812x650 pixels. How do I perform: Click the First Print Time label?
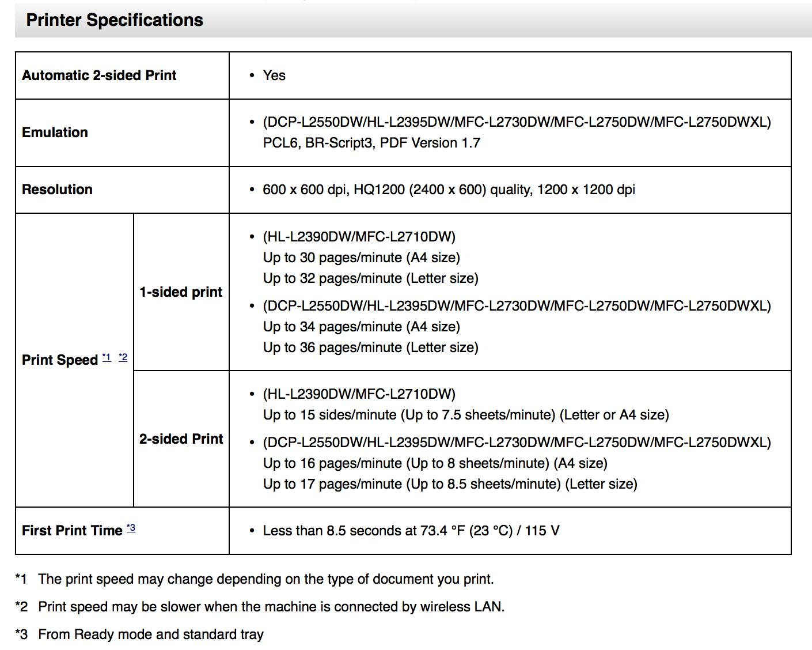coord(72,531)
